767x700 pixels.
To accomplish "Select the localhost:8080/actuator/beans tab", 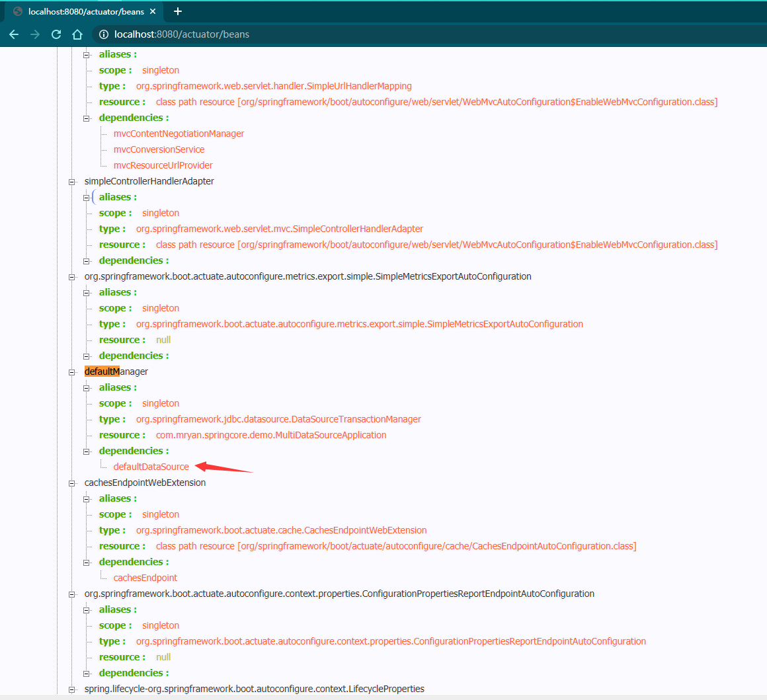I will pos(83,11).
